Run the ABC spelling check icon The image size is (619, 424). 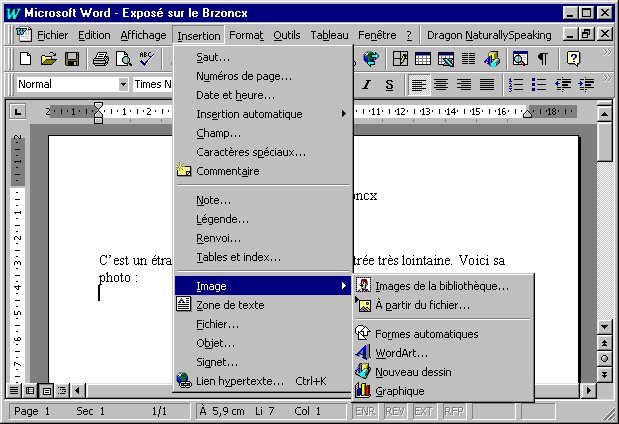click(146, 59)
